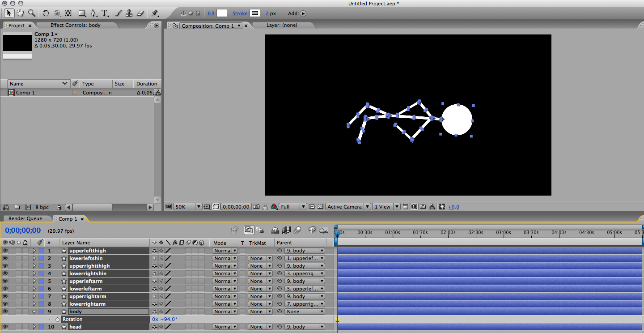
Task: Click the Always Preview This View icon
Action: click(169, 207)
